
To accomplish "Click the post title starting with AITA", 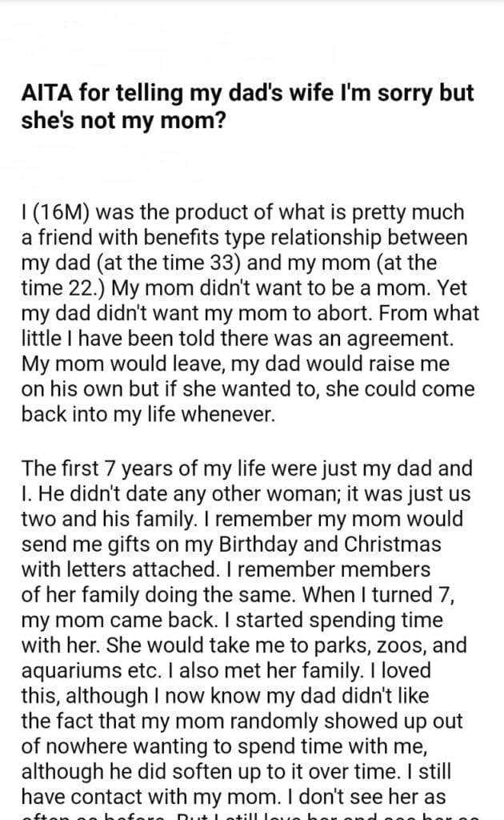I will [248, 107].
